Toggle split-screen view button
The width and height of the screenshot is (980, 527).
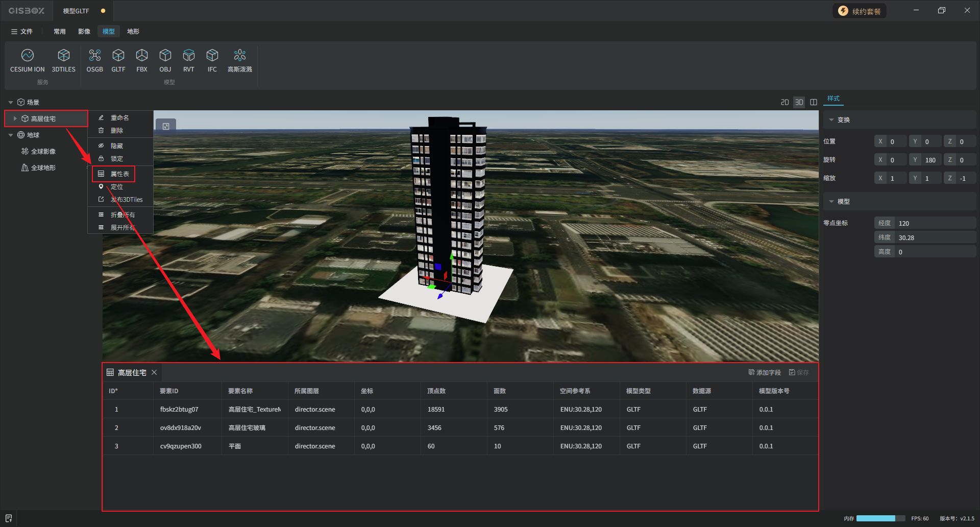click(x=814, y=103)
